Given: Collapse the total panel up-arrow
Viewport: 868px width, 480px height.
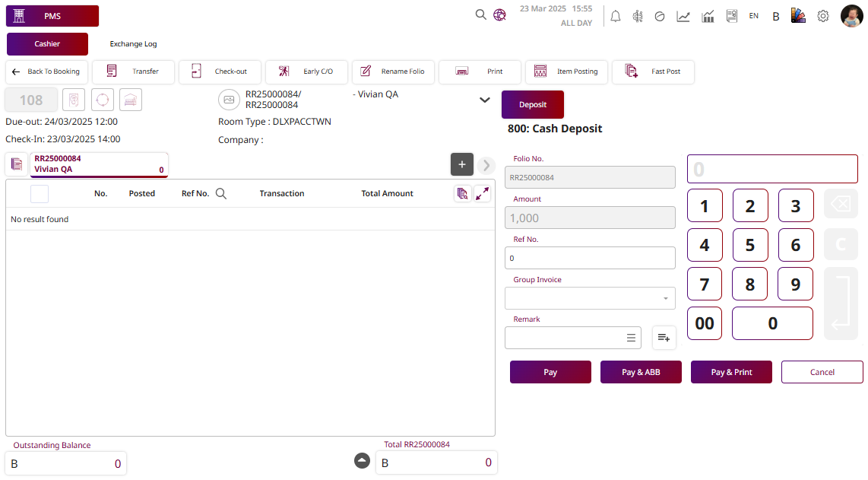Looking at the screenshot, I should (363, 461).
